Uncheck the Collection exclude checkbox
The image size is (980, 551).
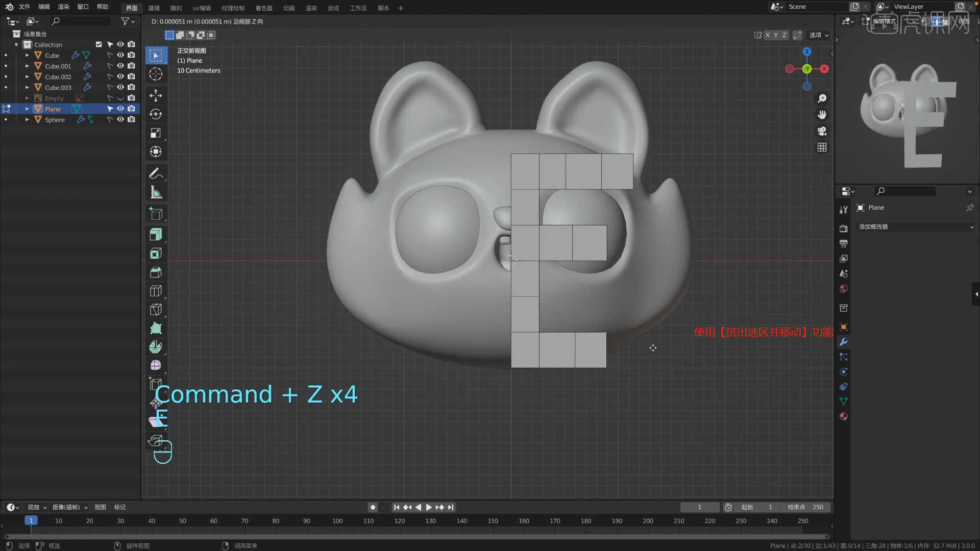tap(99, 44)
